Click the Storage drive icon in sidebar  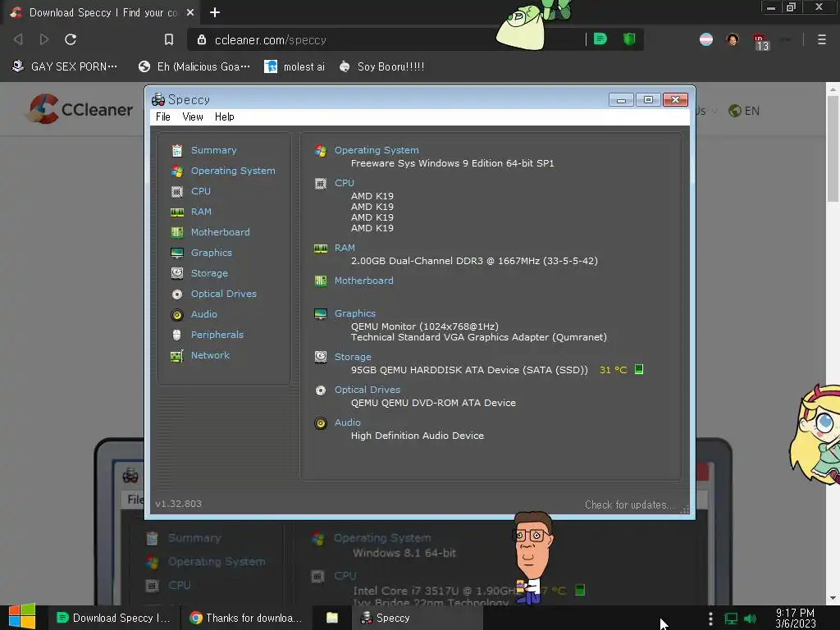(177, 273)
